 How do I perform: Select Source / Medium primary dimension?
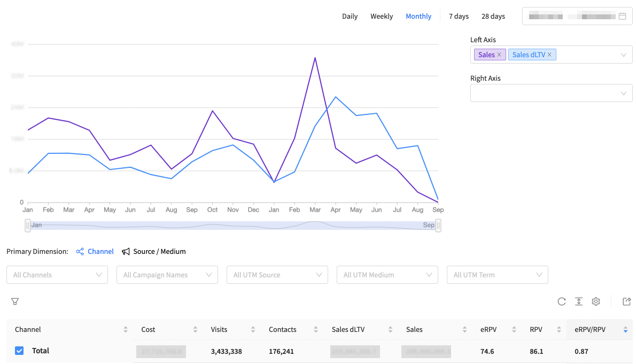(x=154, y=251)
